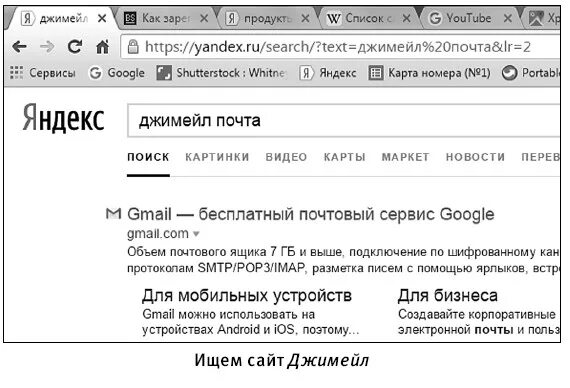Expand the dropdown arrow beside gmail.com
Viewport: 570px width, 388px height.
pos(196,234)
